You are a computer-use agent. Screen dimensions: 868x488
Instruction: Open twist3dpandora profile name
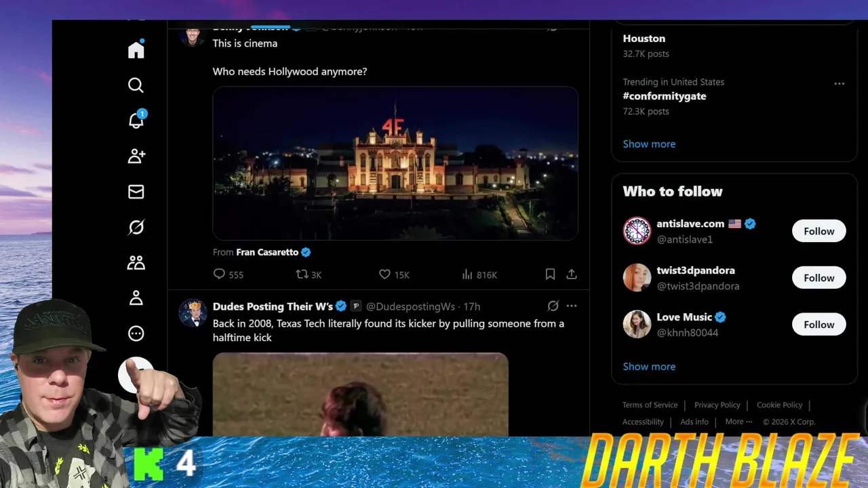[x=696, y=270]
